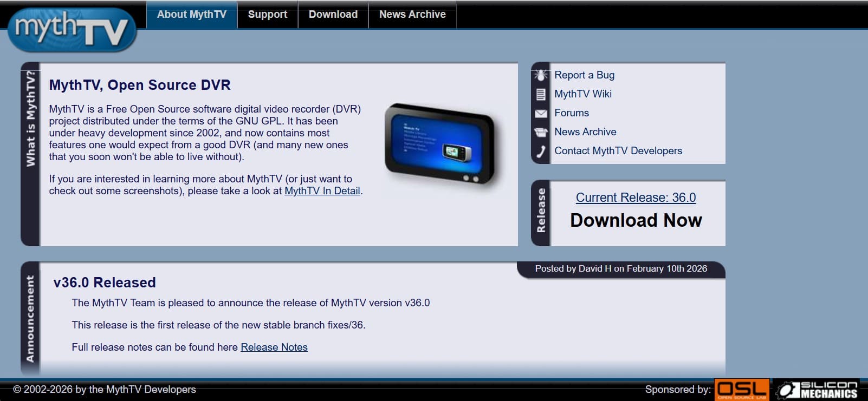The height and width of the screenshot is (401, 868).
Task: Visit the Forums link
Action: tap(572, 113)
